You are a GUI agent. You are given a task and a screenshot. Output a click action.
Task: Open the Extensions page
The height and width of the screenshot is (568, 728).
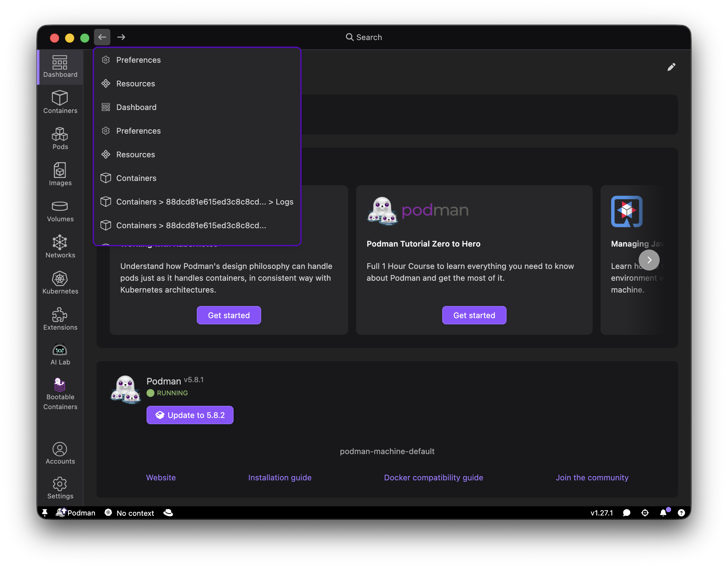[x=60, y=319]
